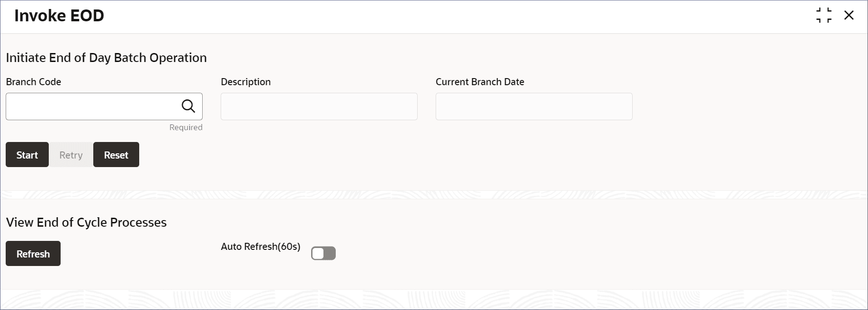This screenshot has width=868, height=310.
Task: Click the disabled Retry button
Action: tap(71, 155)
